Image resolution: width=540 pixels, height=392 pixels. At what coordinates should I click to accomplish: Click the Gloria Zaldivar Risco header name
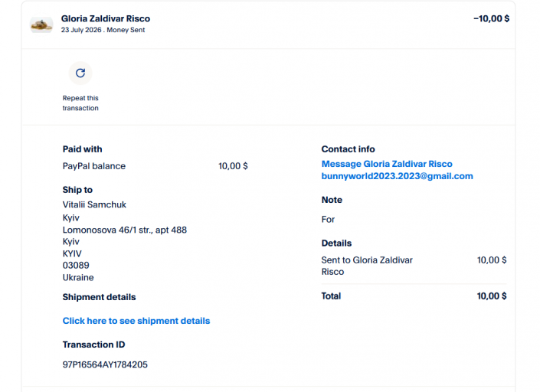click(106, 18)
